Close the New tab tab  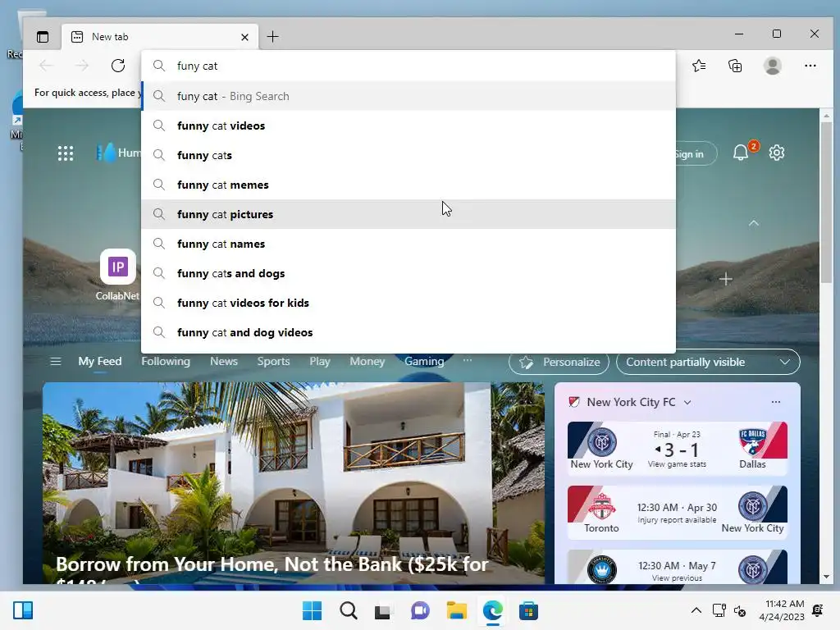click(244, 37)
